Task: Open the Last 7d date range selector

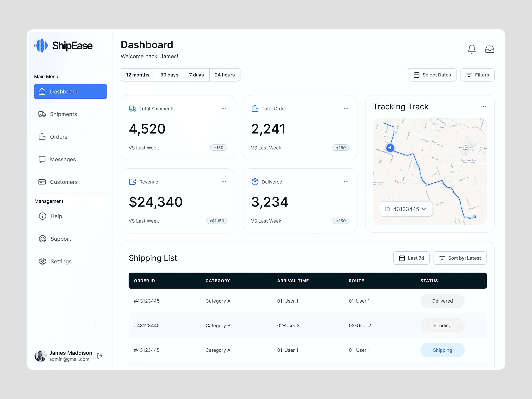Action: [411, 258]
